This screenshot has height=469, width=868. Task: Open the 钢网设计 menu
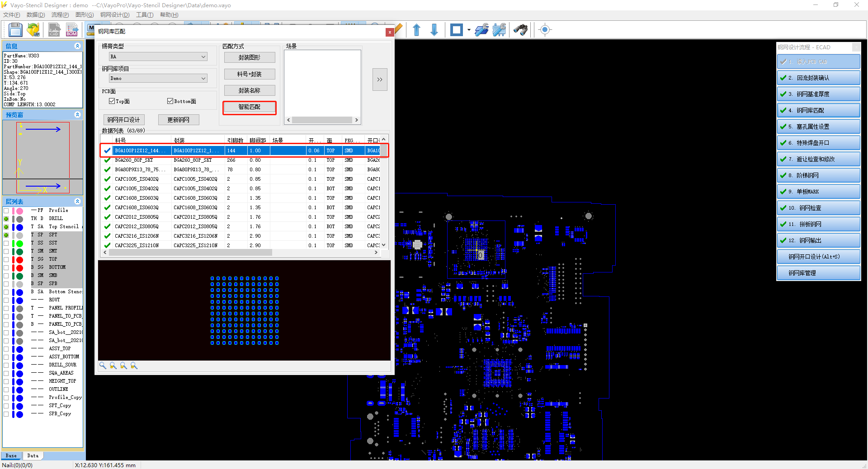(114, 15)
